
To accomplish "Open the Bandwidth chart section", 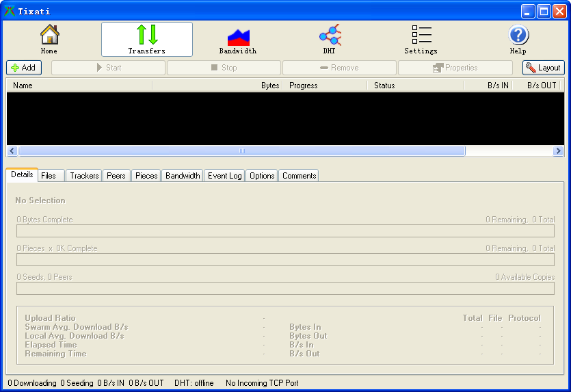I will coord(238,40).
